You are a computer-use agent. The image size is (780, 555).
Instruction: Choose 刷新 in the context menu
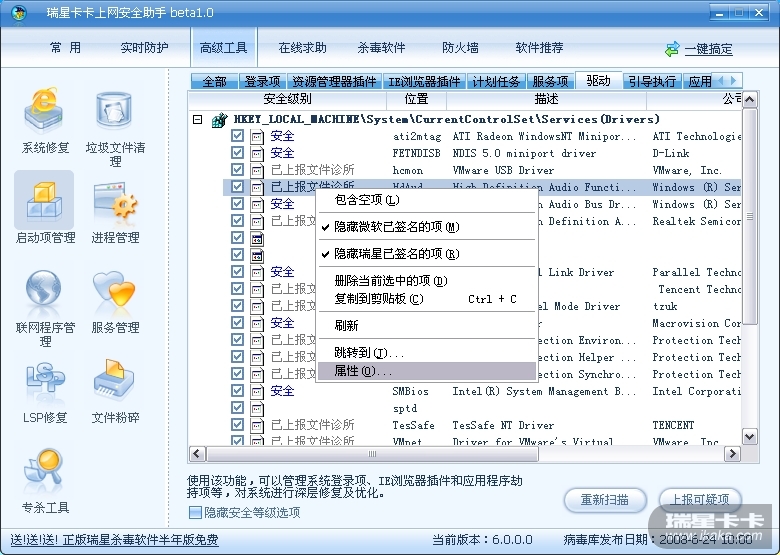click(427, 326)
